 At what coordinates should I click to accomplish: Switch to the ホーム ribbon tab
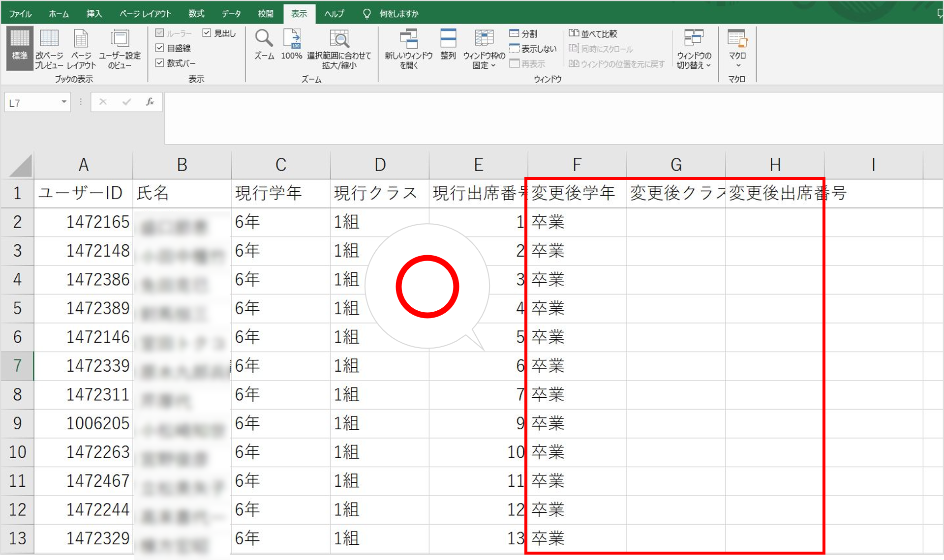click(x=59, y=14)
